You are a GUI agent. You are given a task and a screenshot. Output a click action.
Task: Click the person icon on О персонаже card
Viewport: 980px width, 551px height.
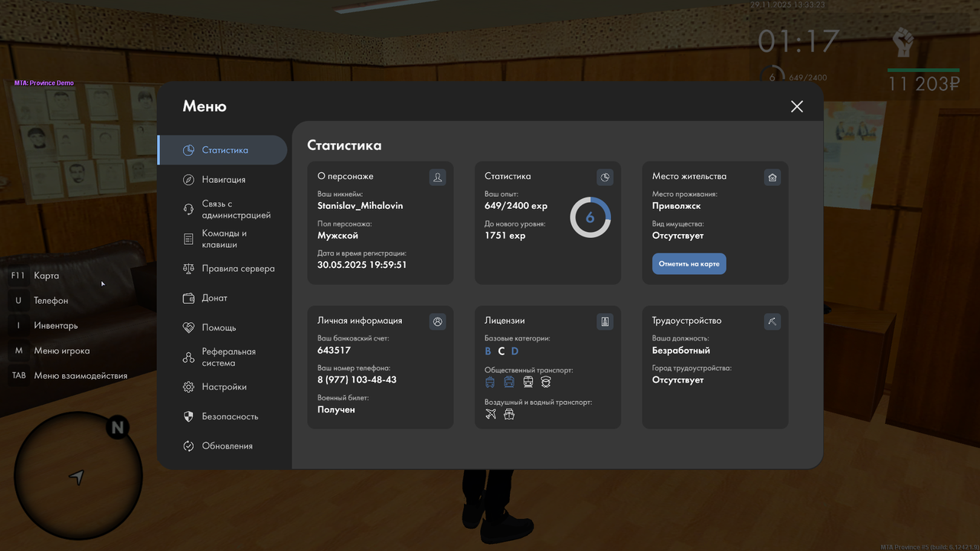click(438, 178)
